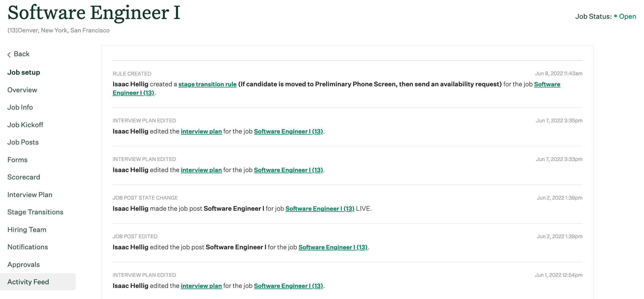Open Software Engineer I (13) job link
Image resolution: width=644 pixels, height=299 pixels.
tap(288, 131)
